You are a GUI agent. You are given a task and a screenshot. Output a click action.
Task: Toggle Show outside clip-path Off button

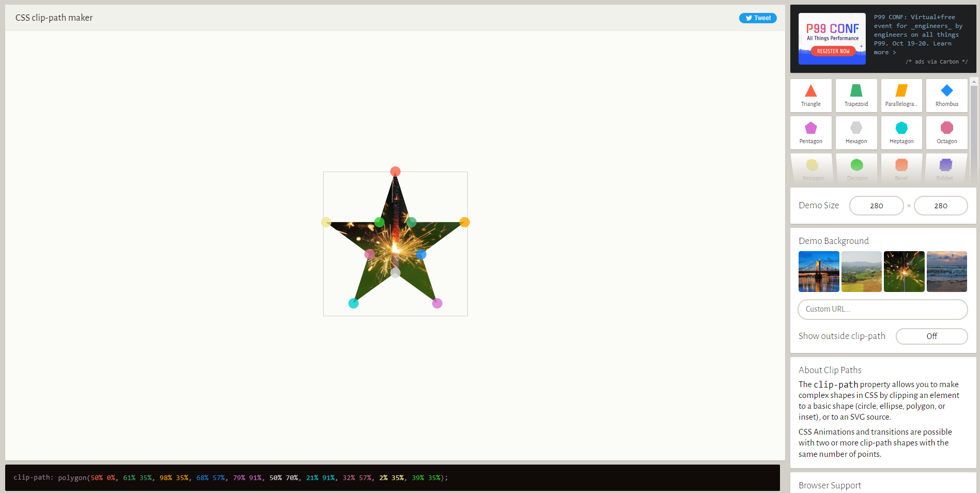931,336
